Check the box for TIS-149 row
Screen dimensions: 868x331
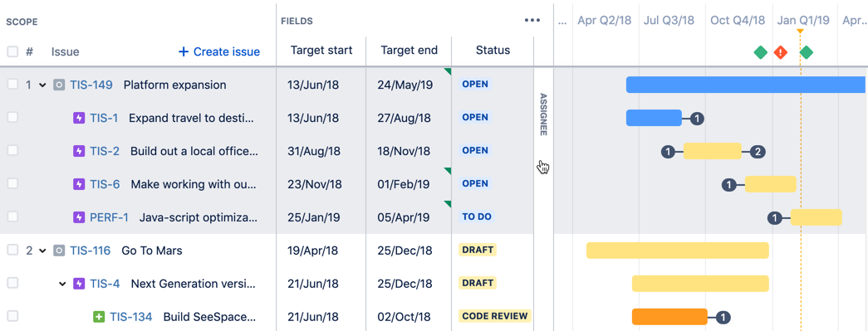12,84
